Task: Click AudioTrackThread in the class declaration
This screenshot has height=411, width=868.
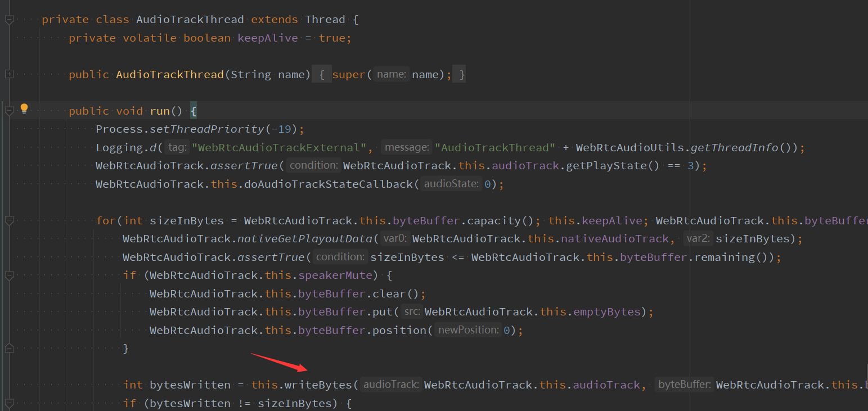Action: (x=190, y=20)
